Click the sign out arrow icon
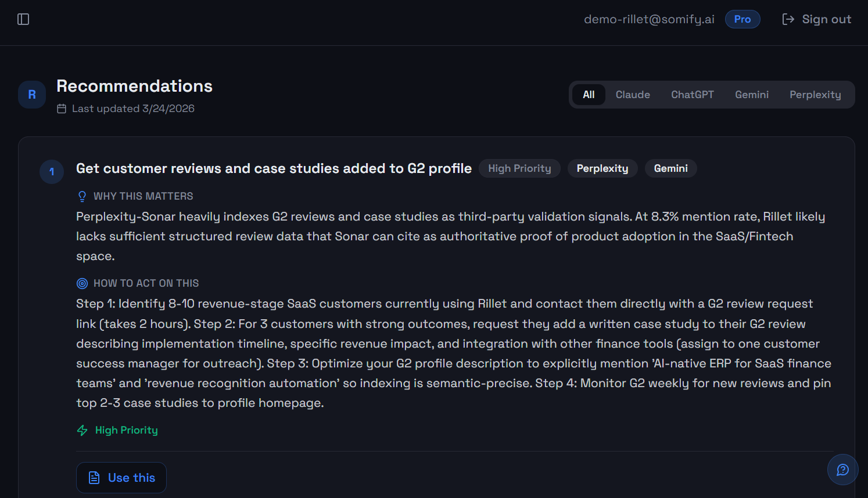This screenshot has height=498, width=868. point(788,19)
